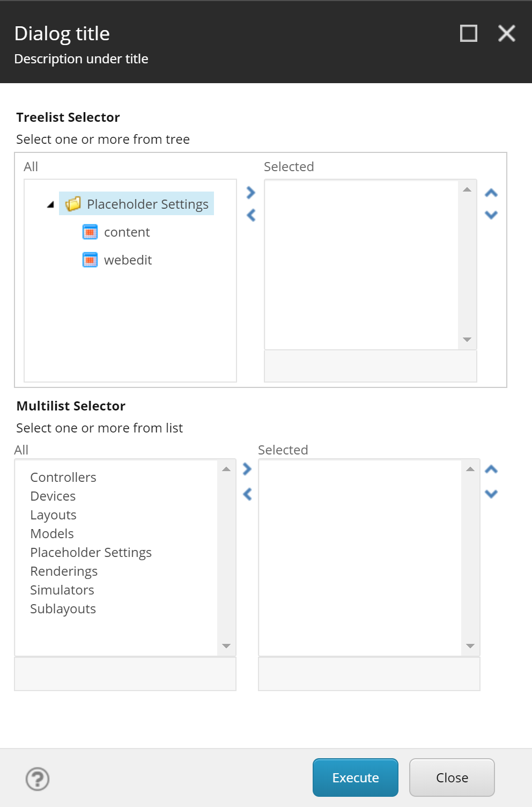The width and height of the screenshot is (532, 807).
Task: Remove list item using Multilist left arrow
Action: click(246, 494)
